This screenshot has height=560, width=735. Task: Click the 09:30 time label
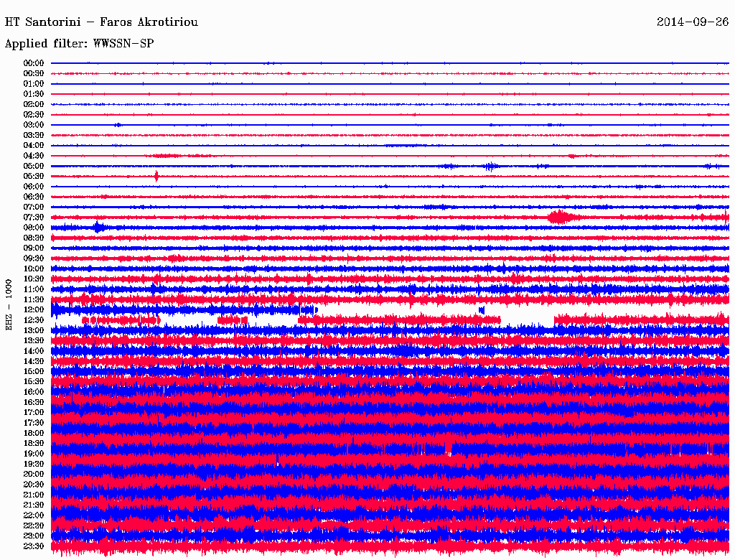pyautogui.click(x=33, y=258)
